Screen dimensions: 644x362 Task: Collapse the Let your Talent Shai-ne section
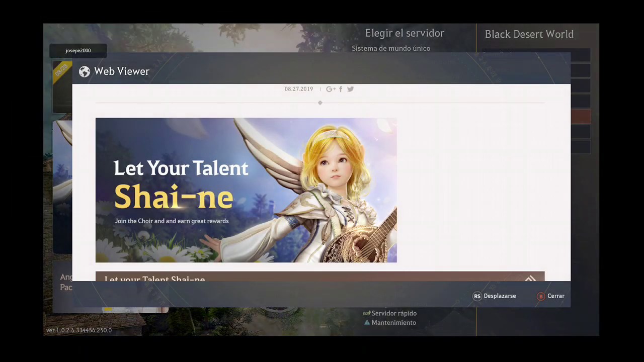(530, 278)
